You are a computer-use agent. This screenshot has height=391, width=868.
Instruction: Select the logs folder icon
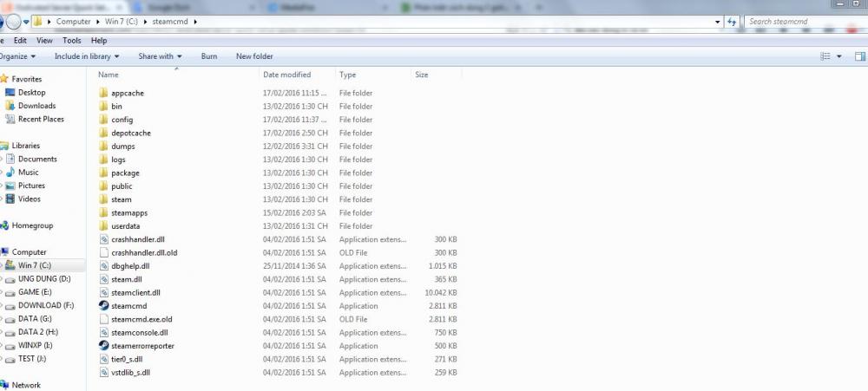[x=103, y=160]
